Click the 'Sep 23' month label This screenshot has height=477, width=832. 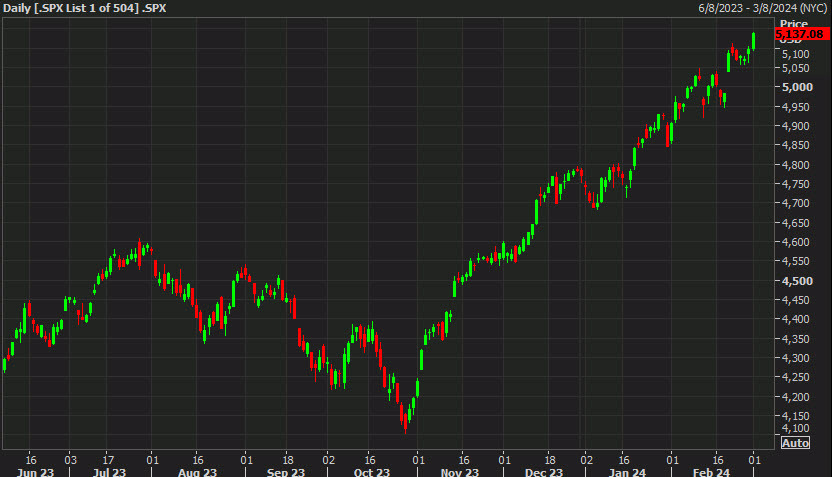click(285, 472)
